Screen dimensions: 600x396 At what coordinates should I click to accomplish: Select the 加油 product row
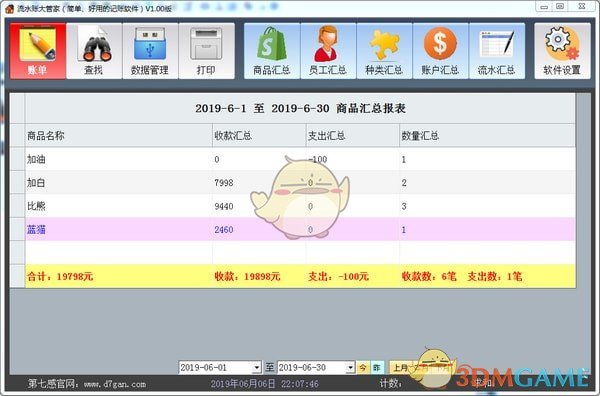click(300, 159)
